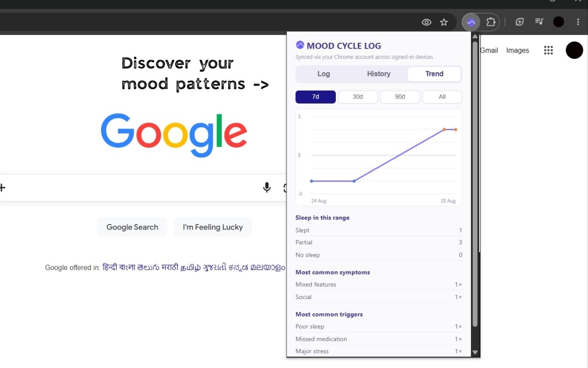Select the 7d range
This screenshot has height=368, width=588.
click(316, 97)
